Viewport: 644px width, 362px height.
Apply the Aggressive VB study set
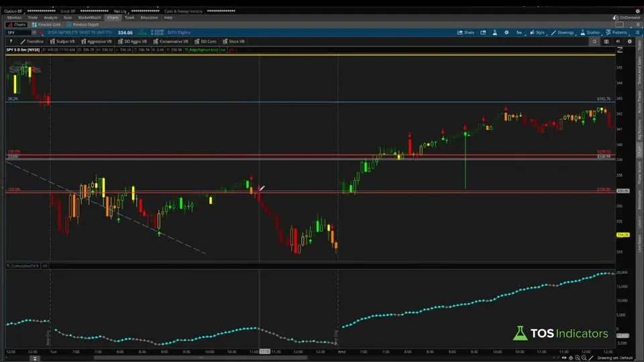(97, 42)
